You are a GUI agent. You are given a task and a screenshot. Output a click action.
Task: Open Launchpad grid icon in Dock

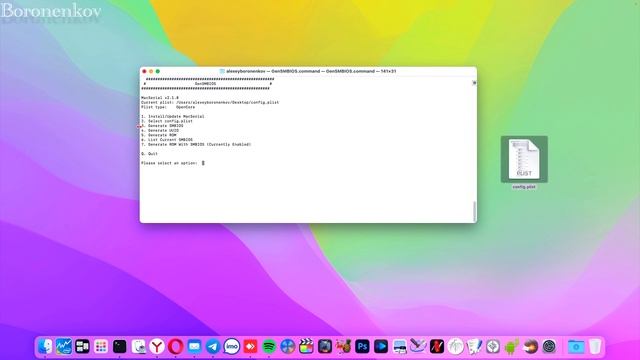click(101, 347)
